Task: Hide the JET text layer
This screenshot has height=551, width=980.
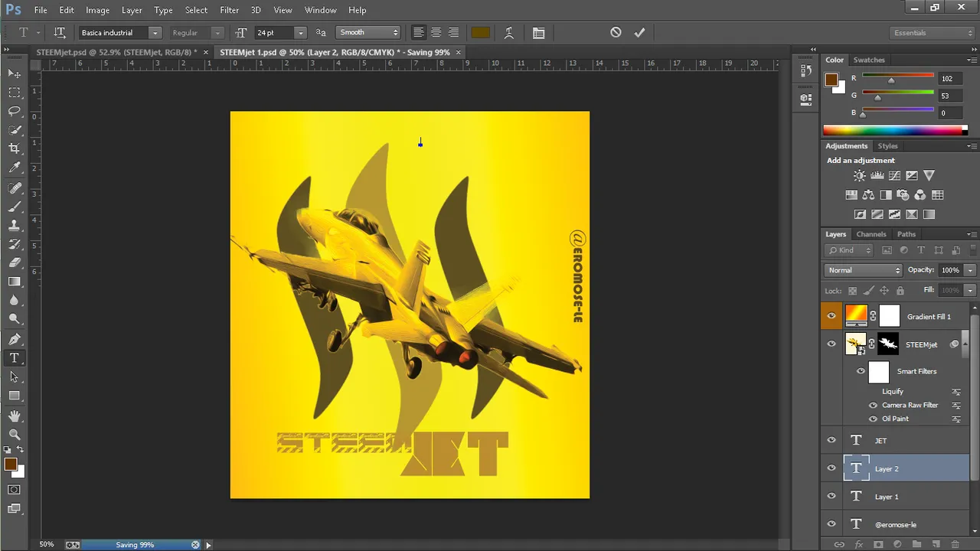Action: [x=831, y=440]
